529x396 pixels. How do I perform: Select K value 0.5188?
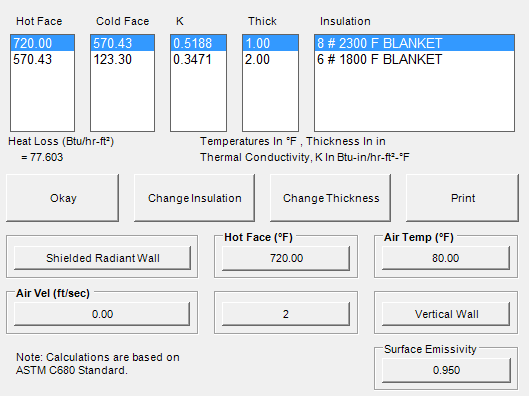(x=198, y=43)
